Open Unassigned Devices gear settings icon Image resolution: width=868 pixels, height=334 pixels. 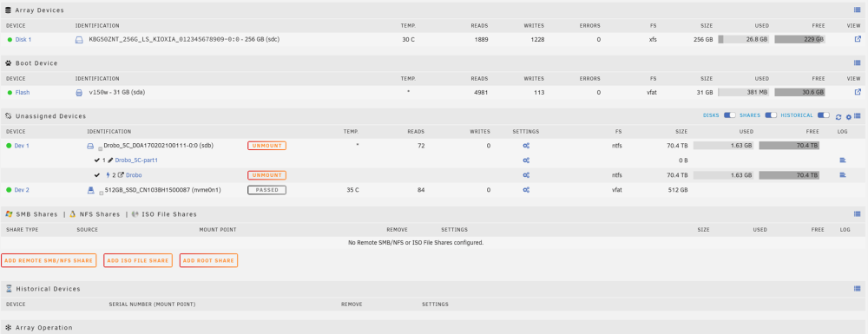(848, 116)
